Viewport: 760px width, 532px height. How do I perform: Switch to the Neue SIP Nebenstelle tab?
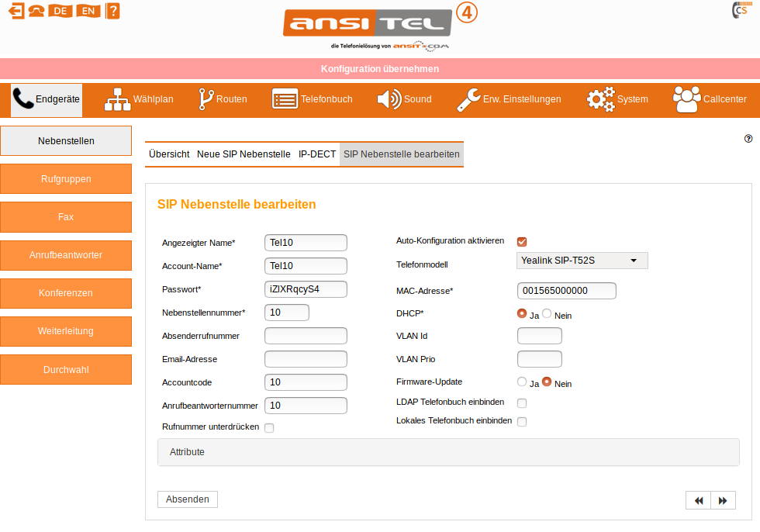click(244, 154)
